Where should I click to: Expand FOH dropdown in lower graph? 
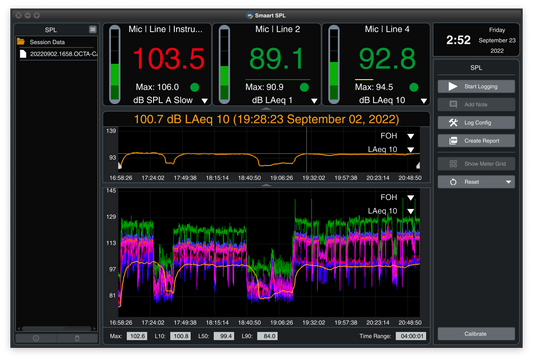(x=411, y=198)
